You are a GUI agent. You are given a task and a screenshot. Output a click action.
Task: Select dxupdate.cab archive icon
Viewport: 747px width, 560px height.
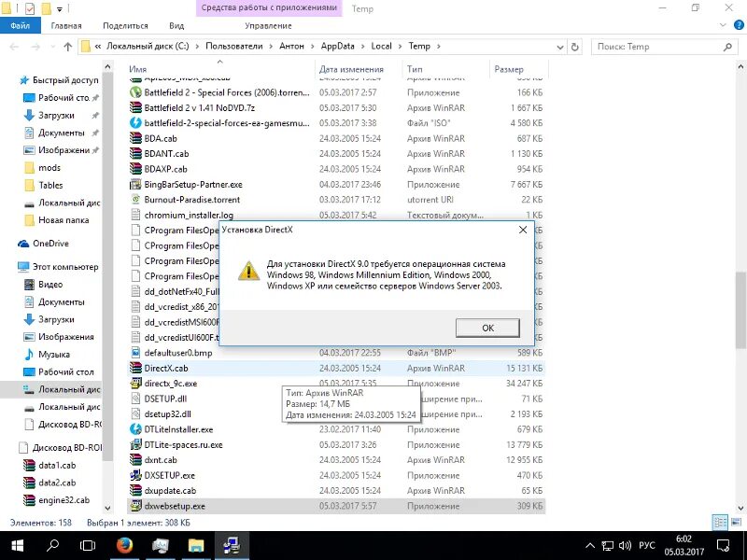pos(135,491)
